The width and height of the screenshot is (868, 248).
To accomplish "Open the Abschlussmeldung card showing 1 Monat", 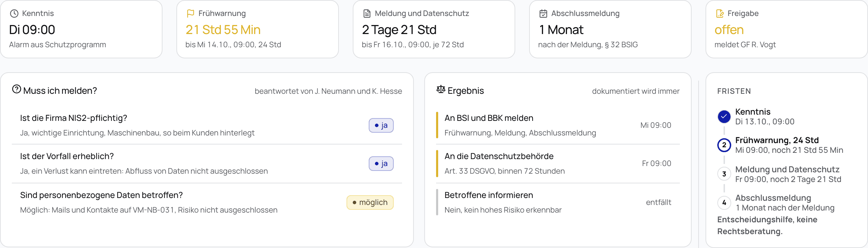I will point(610,29).
